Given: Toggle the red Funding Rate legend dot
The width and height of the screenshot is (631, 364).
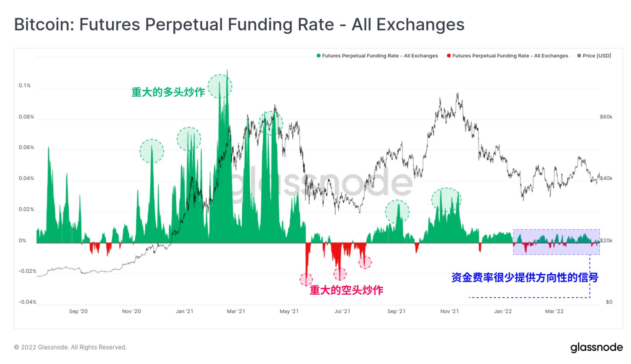Looking at the screenshot, I should pos(449,56).
